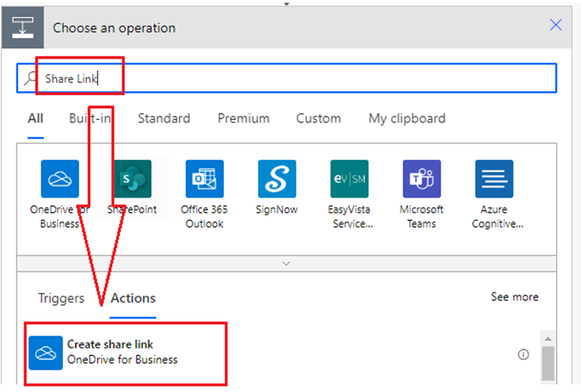581x392 pixels.
Task: Select the Microsoft Teams connector
Action: [421, 179]
